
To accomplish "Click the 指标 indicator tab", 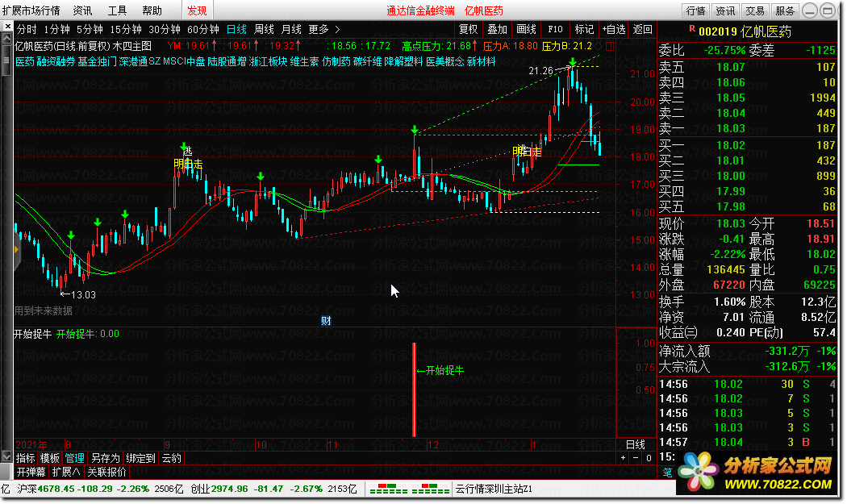I will point(25,458).
